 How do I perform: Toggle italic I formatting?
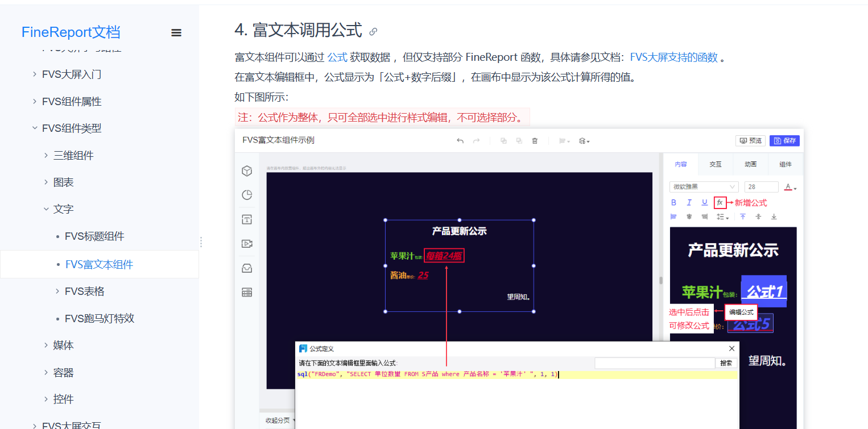[x=689, y=202]
